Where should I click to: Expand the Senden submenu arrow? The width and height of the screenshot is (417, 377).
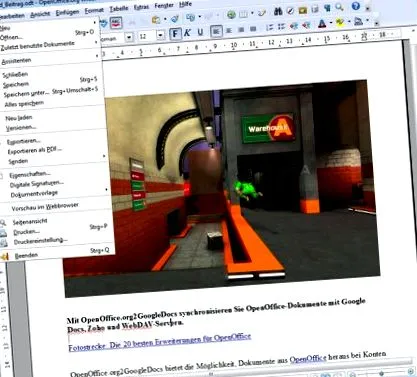tap(104, 156)
